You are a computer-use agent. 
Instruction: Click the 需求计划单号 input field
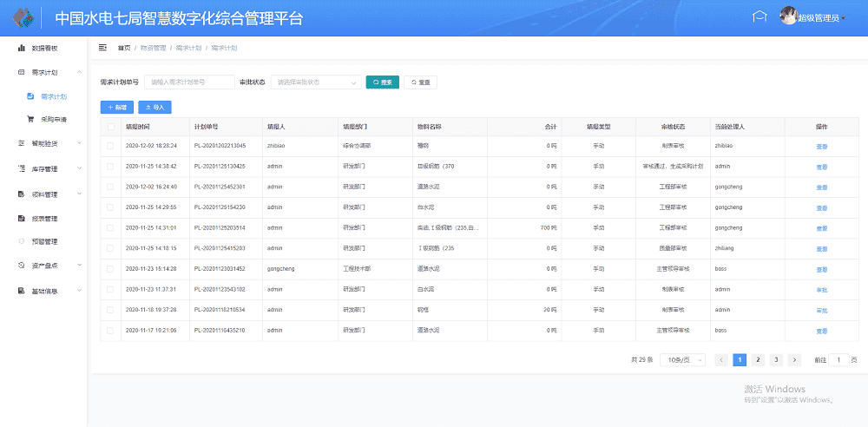click(x=189, y=82)
